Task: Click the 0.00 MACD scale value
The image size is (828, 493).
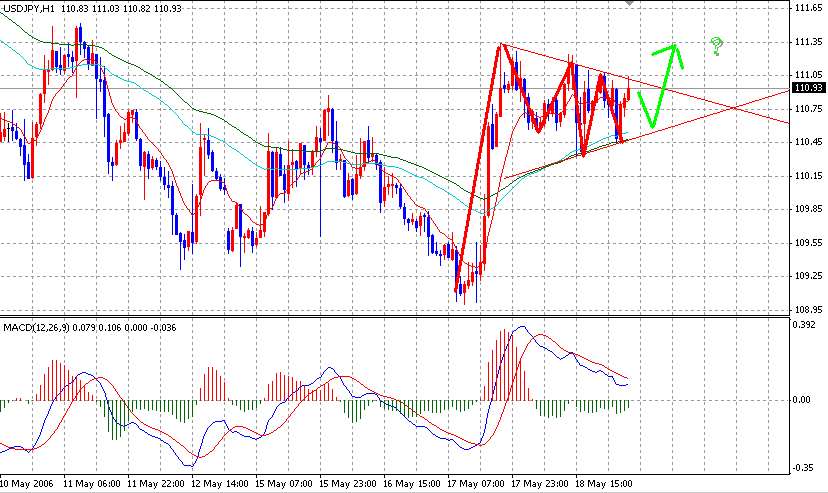Action: pos(802,400)
